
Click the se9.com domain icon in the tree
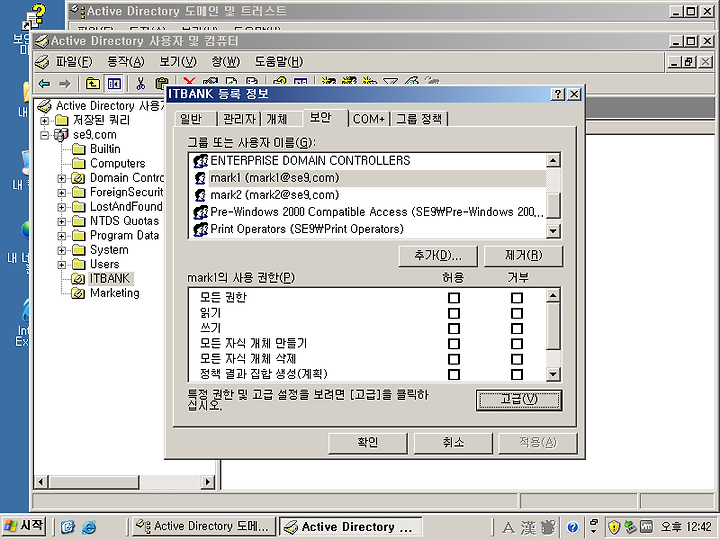61,135
